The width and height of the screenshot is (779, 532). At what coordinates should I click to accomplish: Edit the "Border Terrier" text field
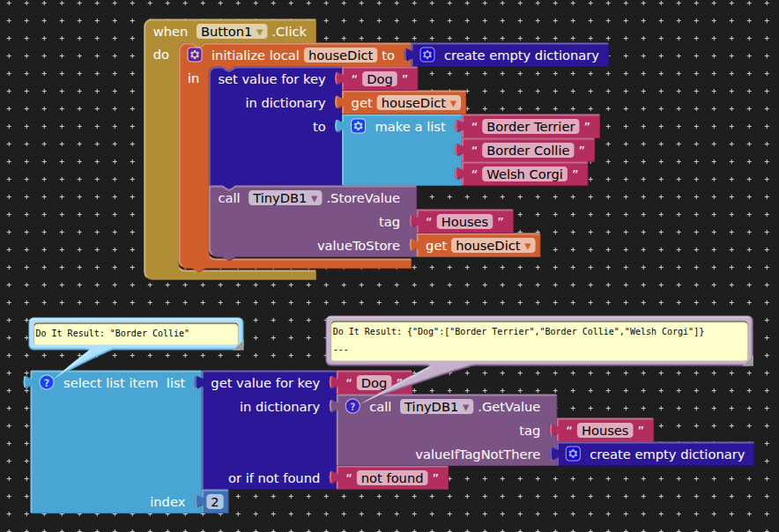pos(531,127)
